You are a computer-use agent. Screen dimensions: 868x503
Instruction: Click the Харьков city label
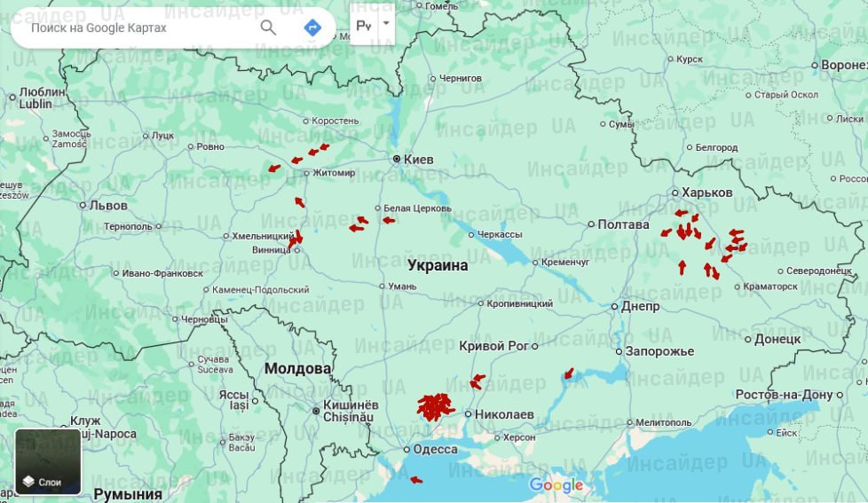click(x=706, y=193)
